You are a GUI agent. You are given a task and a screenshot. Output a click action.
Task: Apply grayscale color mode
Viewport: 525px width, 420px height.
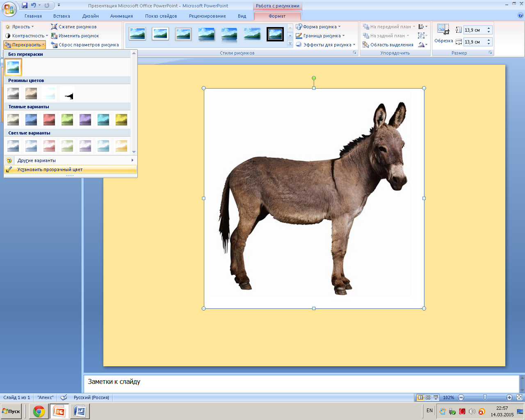(x=13, y=94)
